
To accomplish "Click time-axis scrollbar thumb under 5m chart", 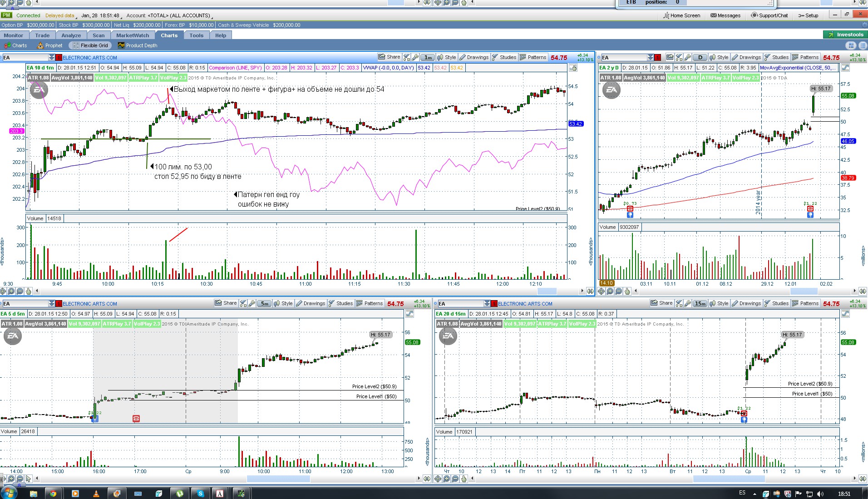I will pos(278,479).
